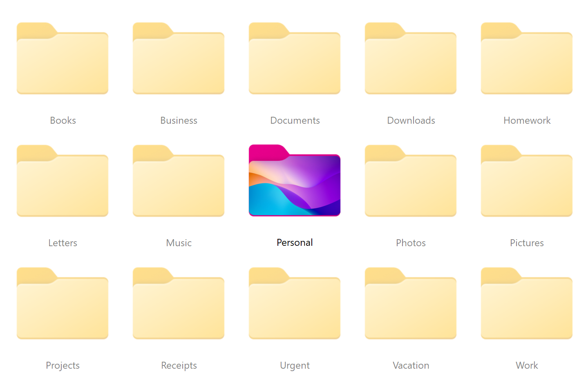Click the "Receipts" folder name
588x385 pixels.
coord(179,366)
